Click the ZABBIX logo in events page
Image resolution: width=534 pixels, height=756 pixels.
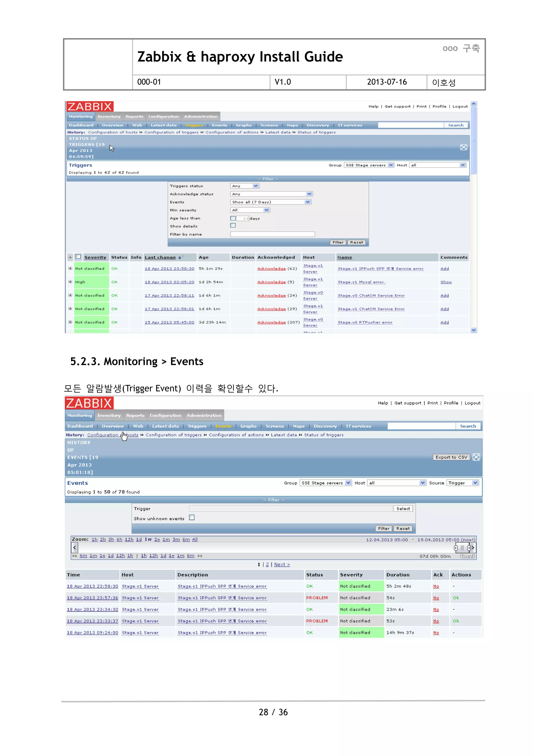[x=89, y=403]
